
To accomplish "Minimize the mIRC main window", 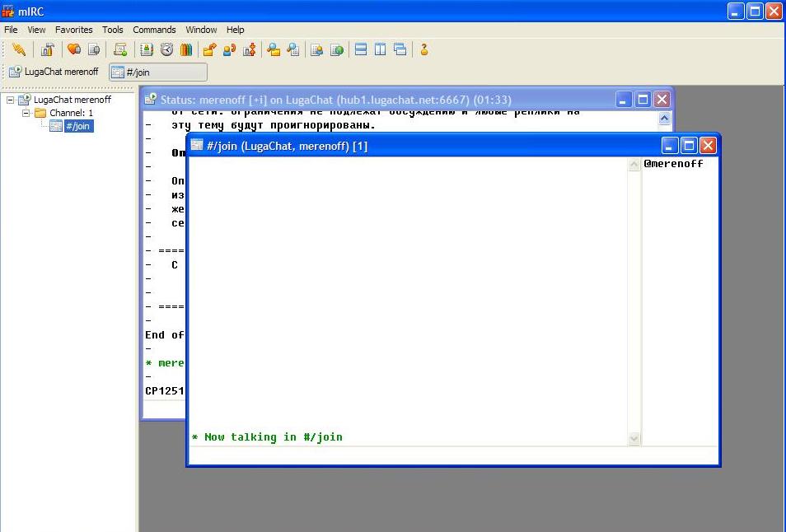I will 736,11.
